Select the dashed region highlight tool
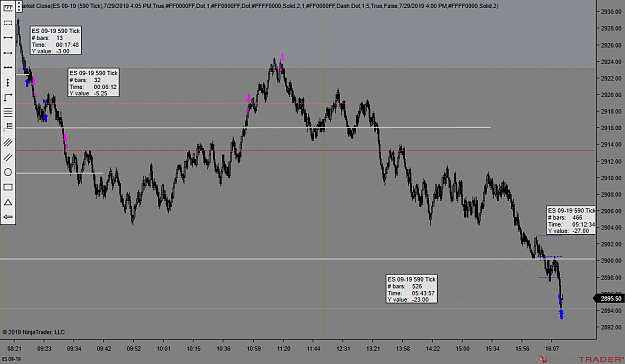The height and width of the screenshot is (364, 625). (8, 23)
